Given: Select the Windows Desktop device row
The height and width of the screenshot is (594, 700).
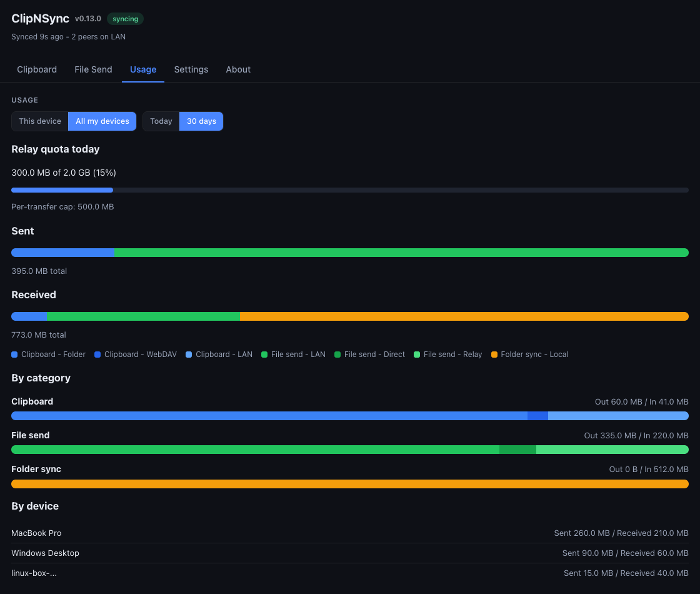Looking at the screenshot, I should [349, 553].
